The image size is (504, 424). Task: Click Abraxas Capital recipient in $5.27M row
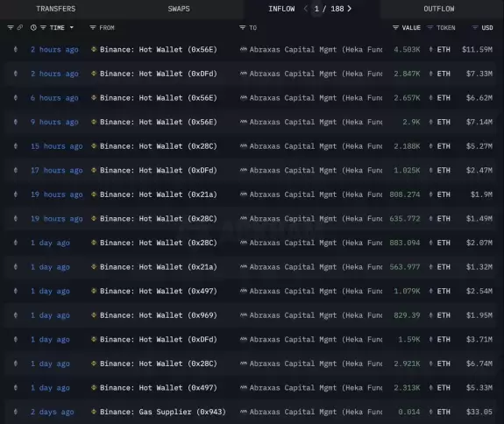pyautogui.click(x=316, y=146)
